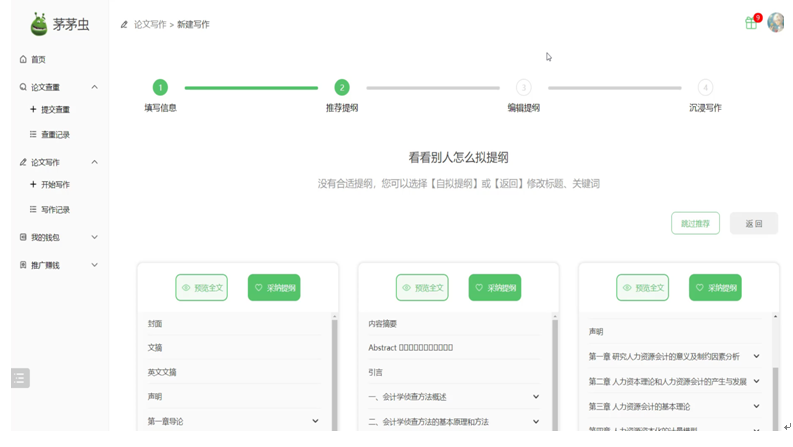
Task: Click the 茅茅虫 caterpillar logo icon
Action: pos(38,24)
